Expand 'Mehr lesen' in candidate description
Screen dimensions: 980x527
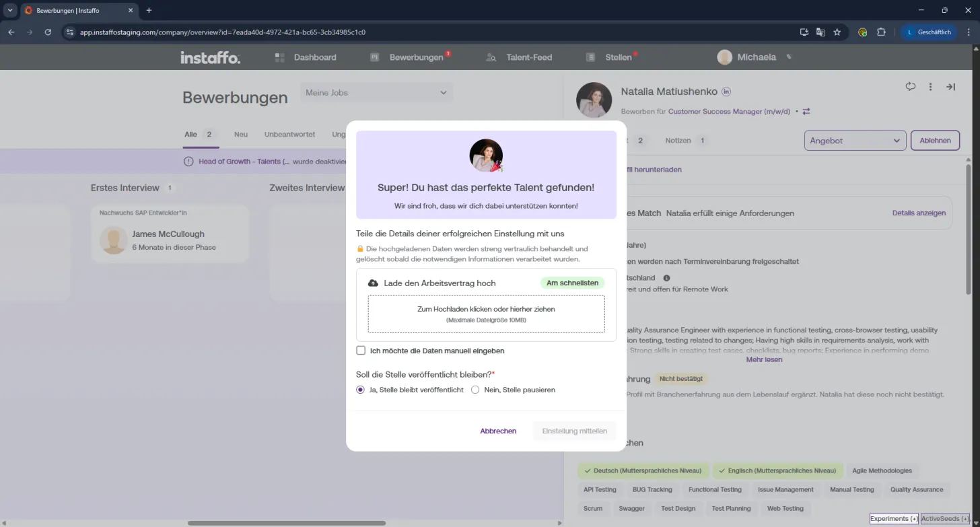point(764,359)
